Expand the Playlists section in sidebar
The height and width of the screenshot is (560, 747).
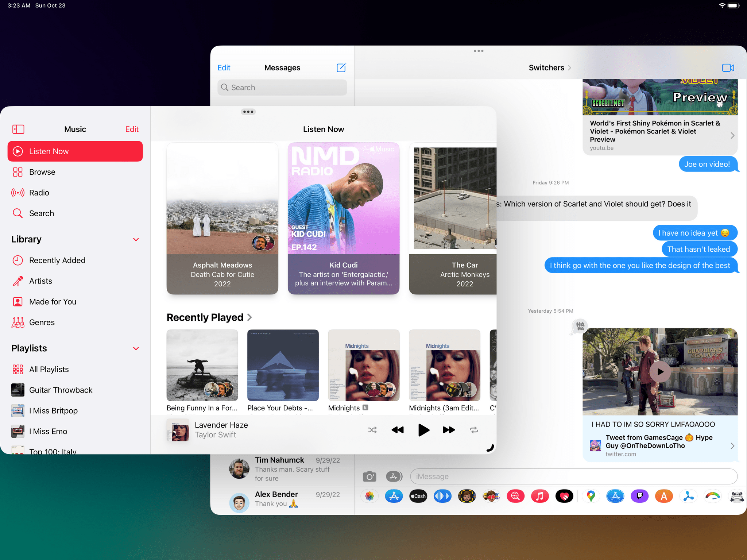point(136,348)
